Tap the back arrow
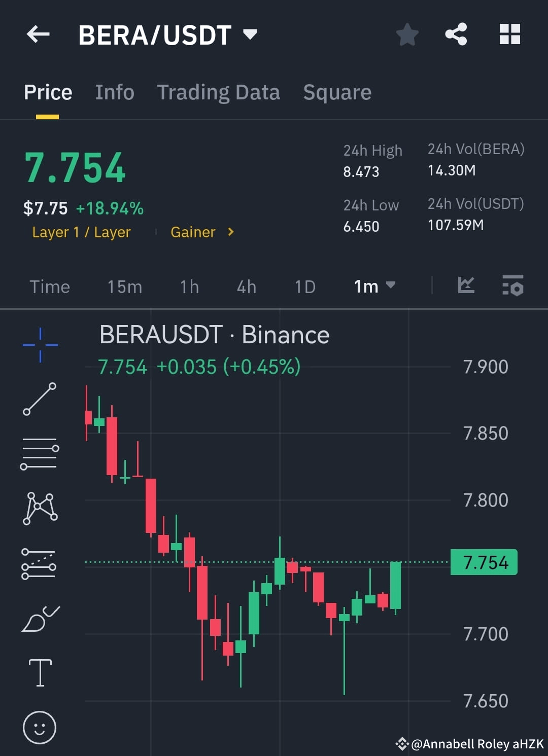548x756 pixels. pos(38,34)
